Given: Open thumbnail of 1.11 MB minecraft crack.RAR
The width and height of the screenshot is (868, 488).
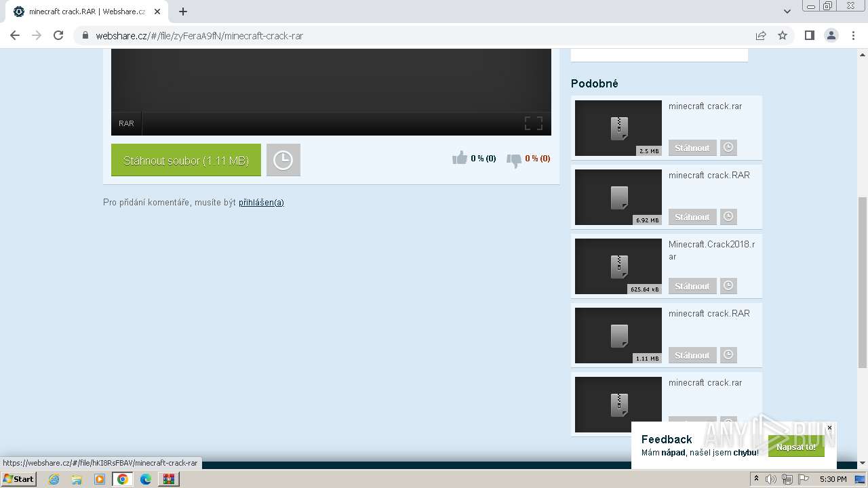Looking at the screenshot, I should pos(618,335).
